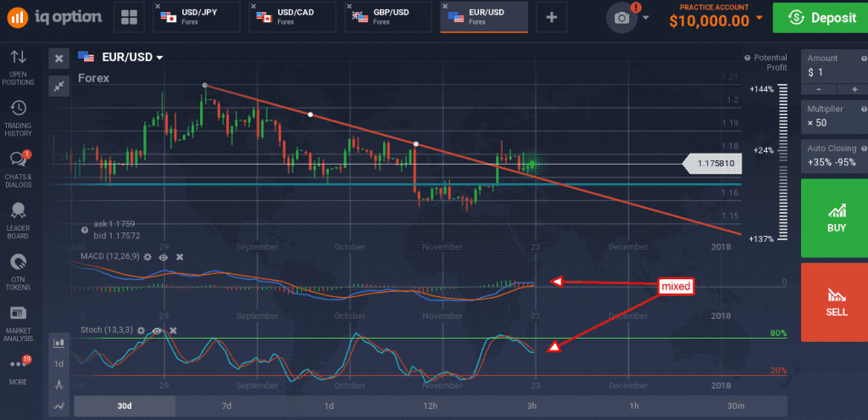Screen dimensions: 868x420
Task: Click the BUY button
Action: click(834, 218)
